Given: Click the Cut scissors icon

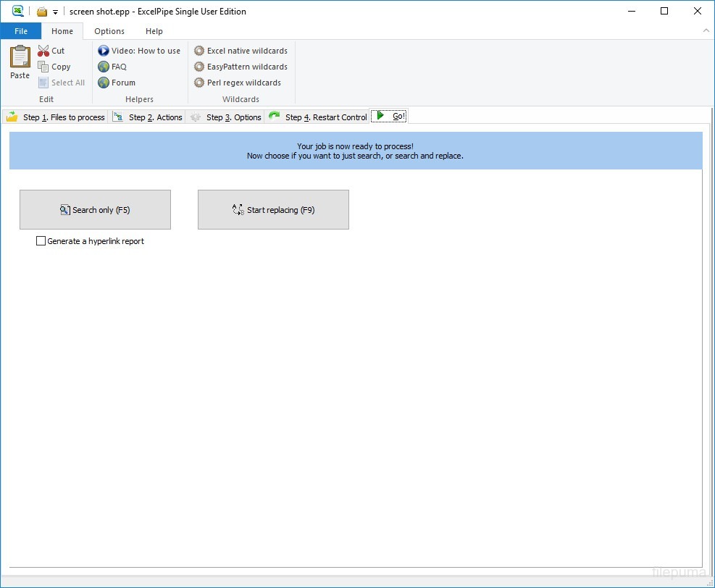Looking at the screenshot, I should click(x=43, y=51).
